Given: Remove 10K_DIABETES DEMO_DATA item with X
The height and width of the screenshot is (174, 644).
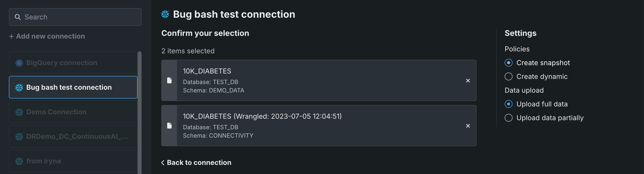Looking at the screenshot, I should 468,81.
